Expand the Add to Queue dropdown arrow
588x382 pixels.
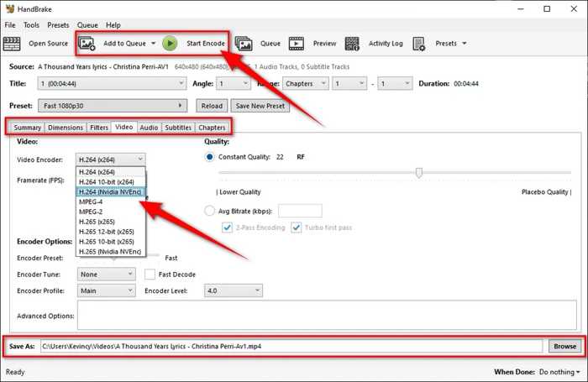click(154, 44)
